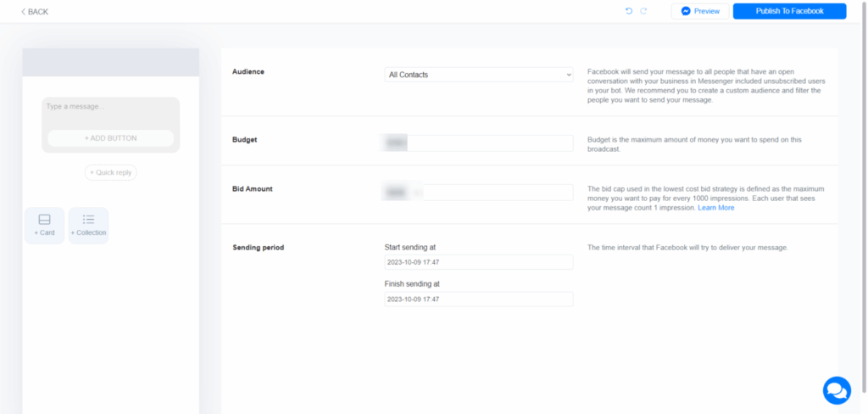
Task: Focus the Bid Amount input field
Action: click(478, 193)
